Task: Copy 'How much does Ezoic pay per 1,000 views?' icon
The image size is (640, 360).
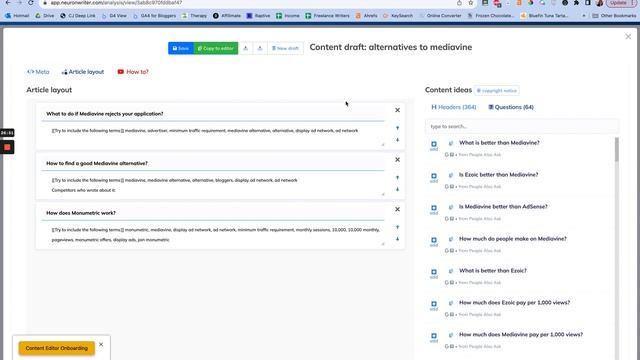Action: (x=451, y=303)
